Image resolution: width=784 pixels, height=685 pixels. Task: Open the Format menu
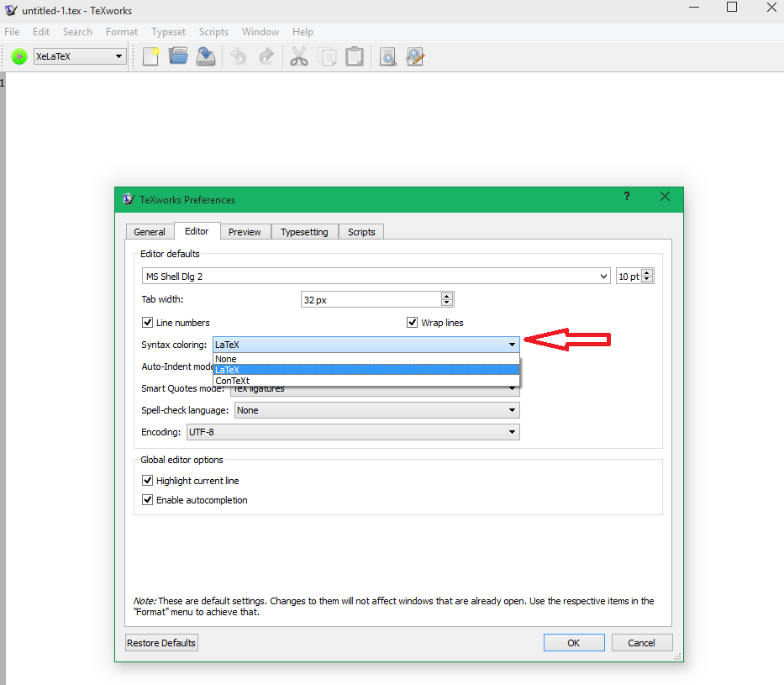pyautogui.click(x=122, y=32)
